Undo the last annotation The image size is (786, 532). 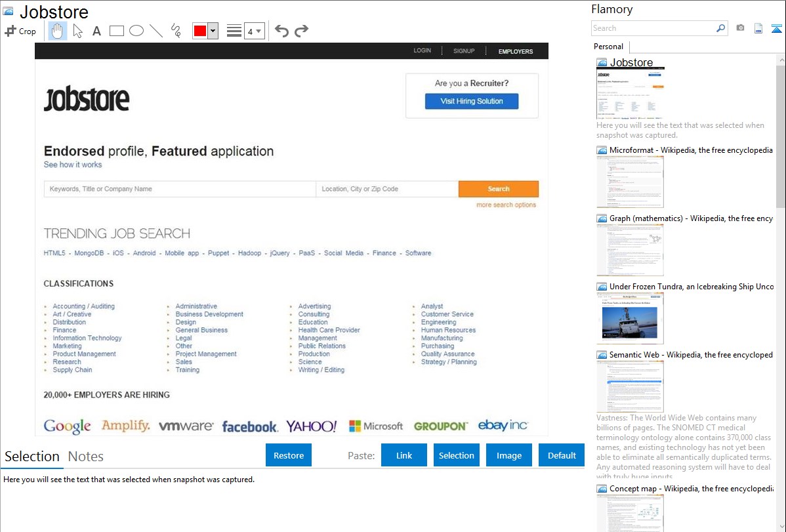click(281, 31)
